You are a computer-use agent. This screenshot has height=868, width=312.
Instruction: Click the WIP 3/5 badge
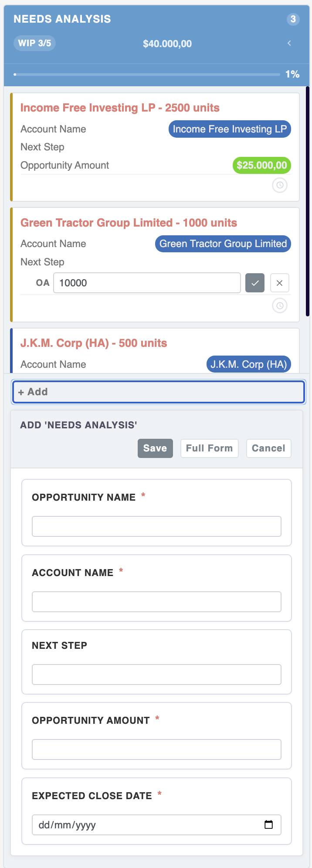coord(34,43)
